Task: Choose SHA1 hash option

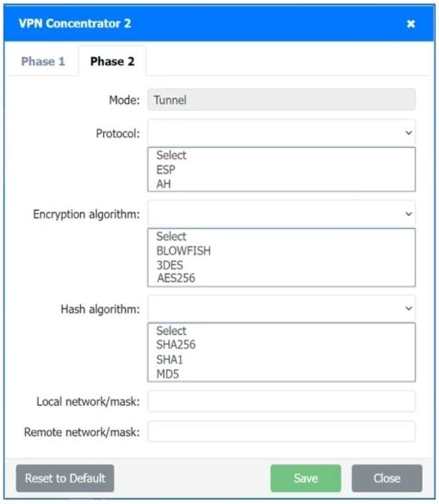Action: point(171,359)
